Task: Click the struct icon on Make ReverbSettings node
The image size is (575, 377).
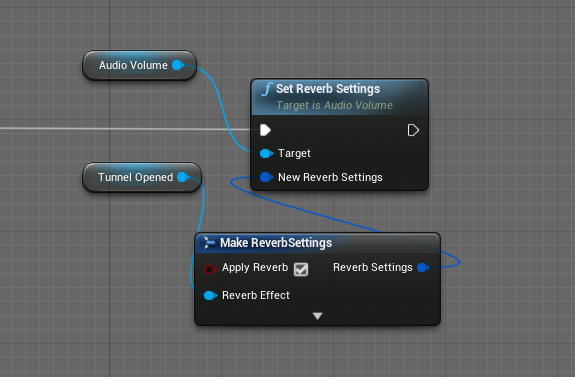Action: pos(209,242)
